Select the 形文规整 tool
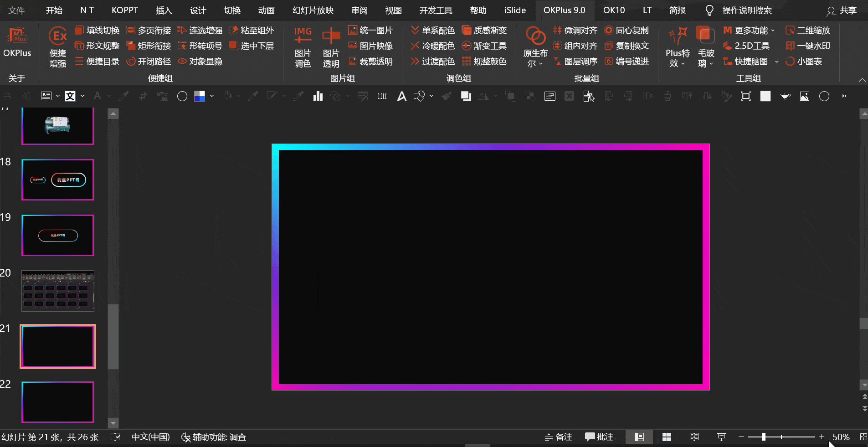This screenshot has width=868, height=447. (x=97, y=46)
